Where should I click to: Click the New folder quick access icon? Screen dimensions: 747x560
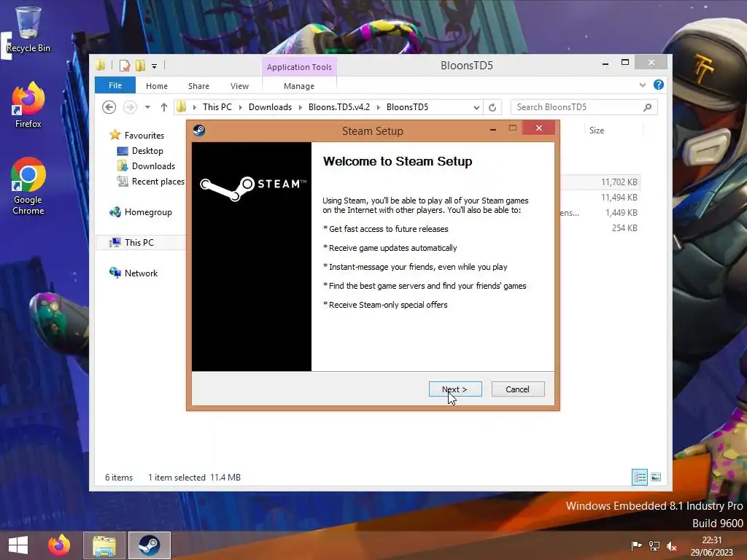(x=141, y=65)
